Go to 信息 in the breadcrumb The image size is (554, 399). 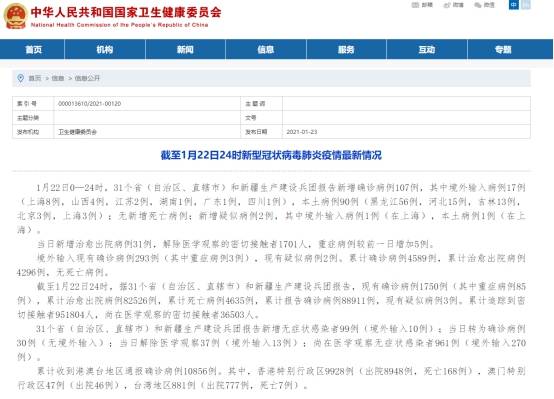[58, 78]
